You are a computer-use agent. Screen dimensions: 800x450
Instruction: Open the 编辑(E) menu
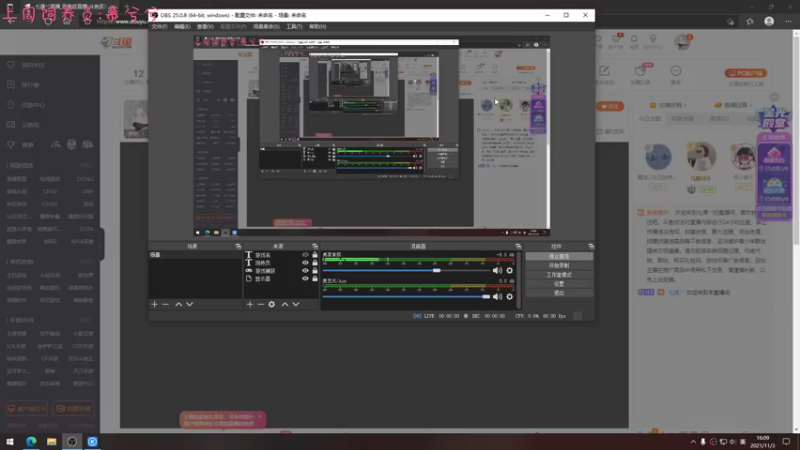click(182, 27)
